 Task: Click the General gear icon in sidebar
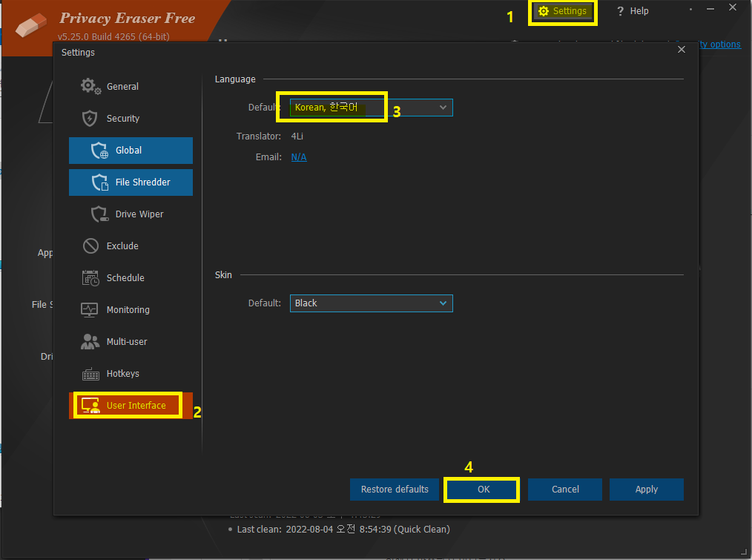pos(90,86)
